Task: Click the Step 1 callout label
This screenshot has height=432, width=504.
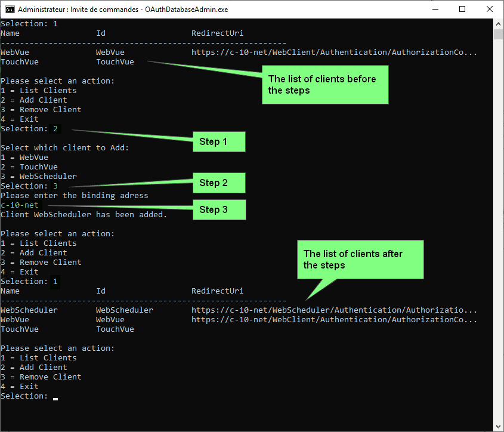Action: [218, 142]
